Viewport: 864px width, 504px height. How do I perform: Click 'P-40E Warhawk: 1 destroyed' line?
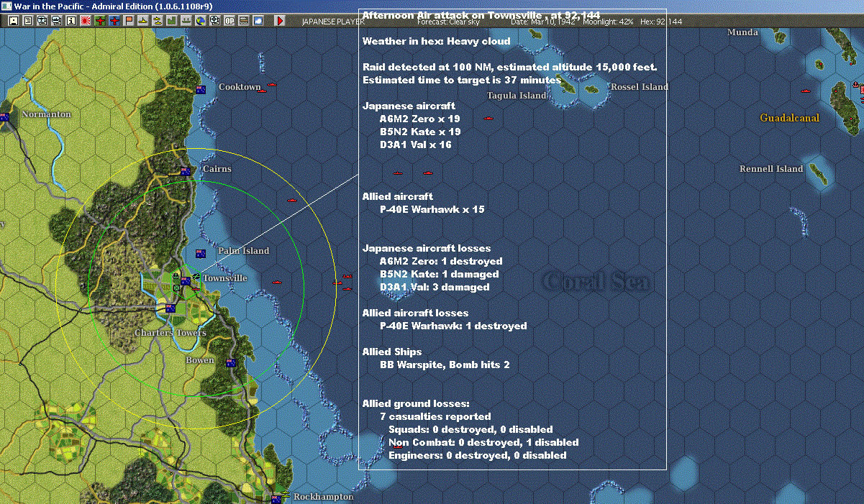tap(453, 326)
